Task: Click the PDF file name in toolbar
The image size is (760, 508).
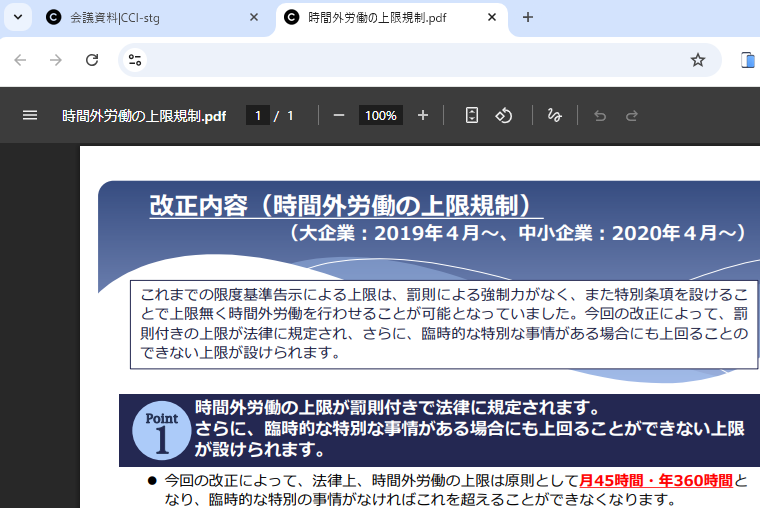Action: pyautogui.click(x=144, y=116)
